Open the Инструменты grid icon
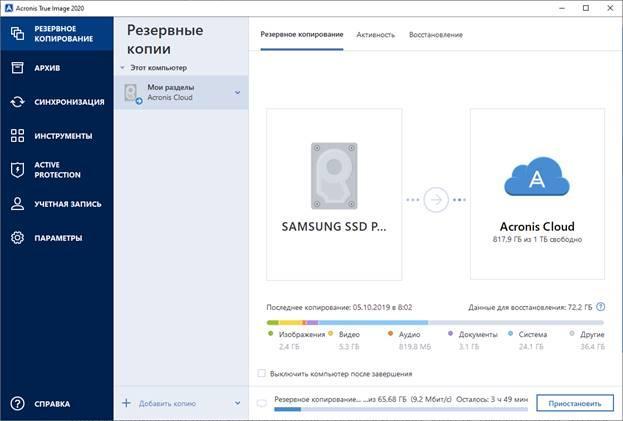 [x=17, y=135]
